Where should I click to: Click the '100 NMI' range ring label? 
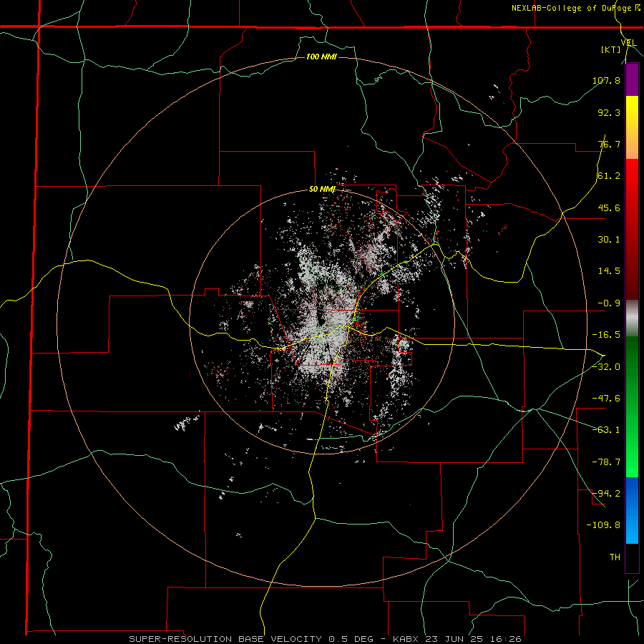pyautogui.click(x=321, y=57)
